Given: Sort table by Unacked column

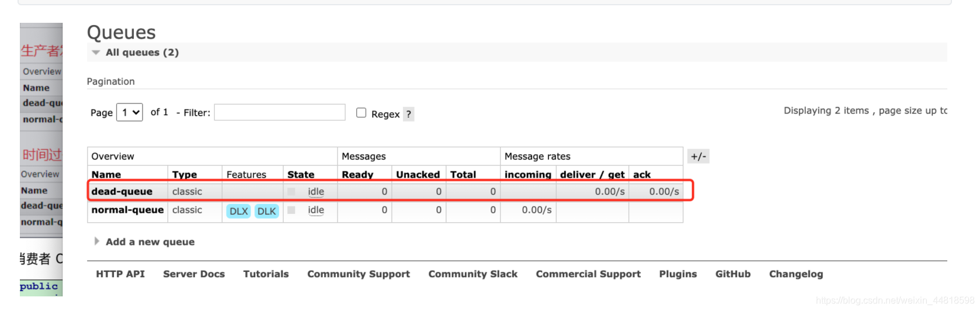Looking at the screenshot, I should click(418, 174).
